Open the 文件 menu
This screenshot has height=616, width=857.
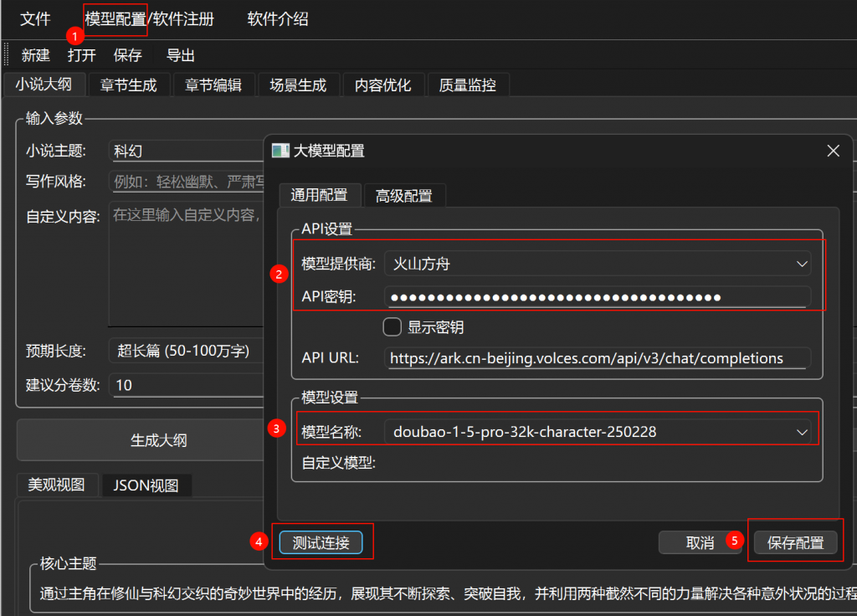[34, 18]
